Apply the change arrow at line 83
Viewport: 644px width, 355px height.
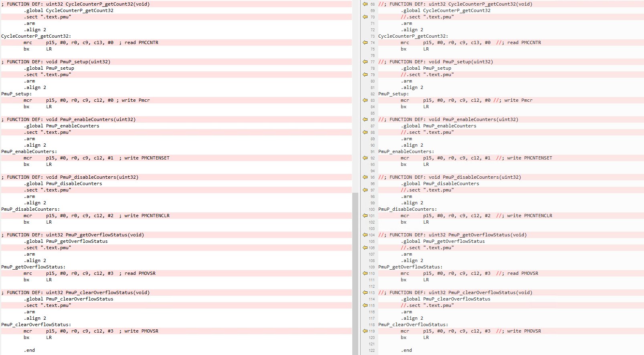pos(365,100)
